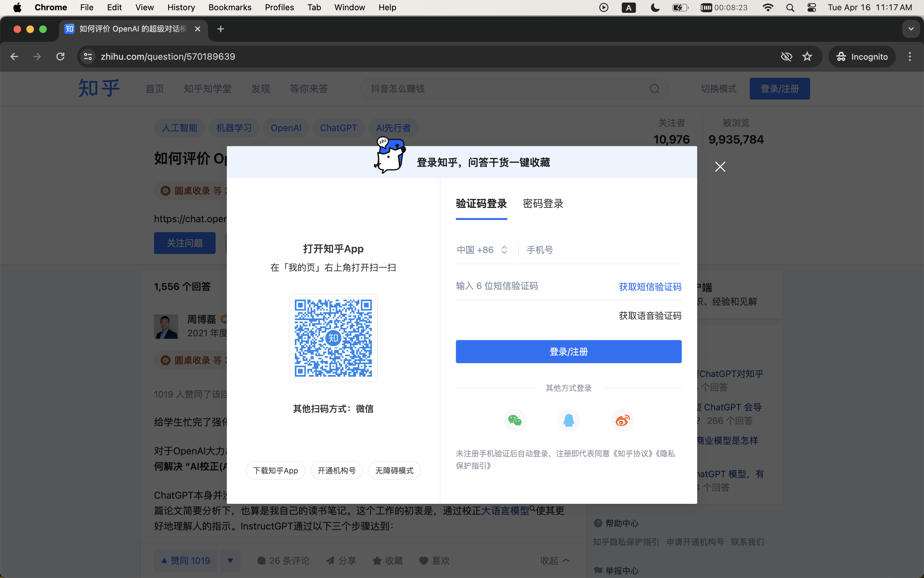Click the 收藏 star button
Image resolution: width=924 pixels, height=578 pixels.
(x=388, y=560)
